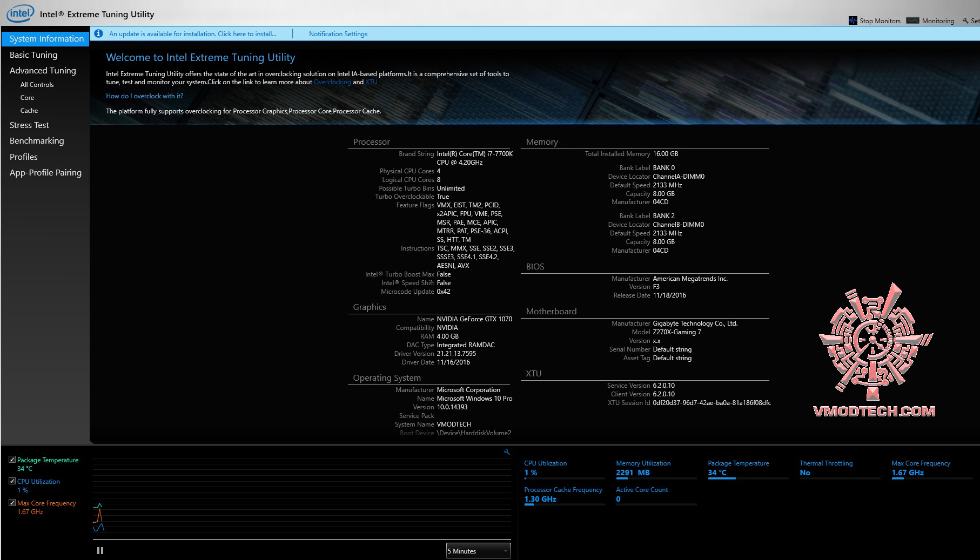Click the ChannelB-DIMM0 device locator value
This screenshot has width=980, height=560.
[x=678, y=225]
